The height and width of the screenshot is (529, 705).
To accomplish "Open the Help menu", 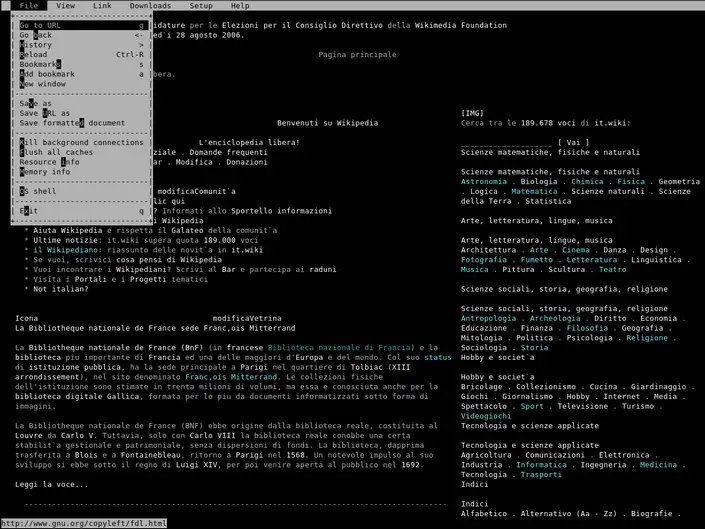I will tap(240, 5).
